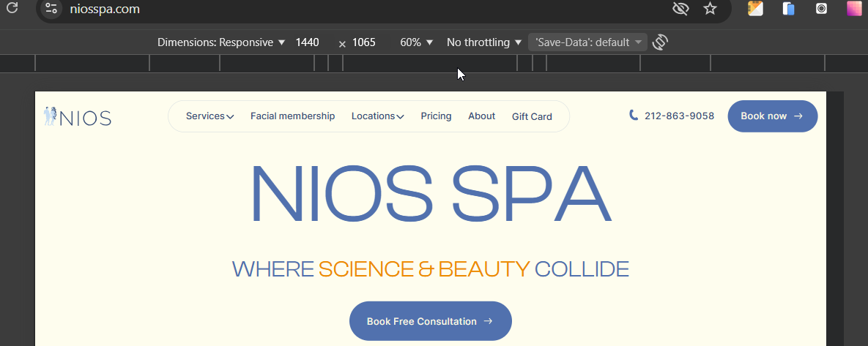Expand the Services menu
This screenshot has width=868, height=346.
pyautogui.click(x=209, y=116)
